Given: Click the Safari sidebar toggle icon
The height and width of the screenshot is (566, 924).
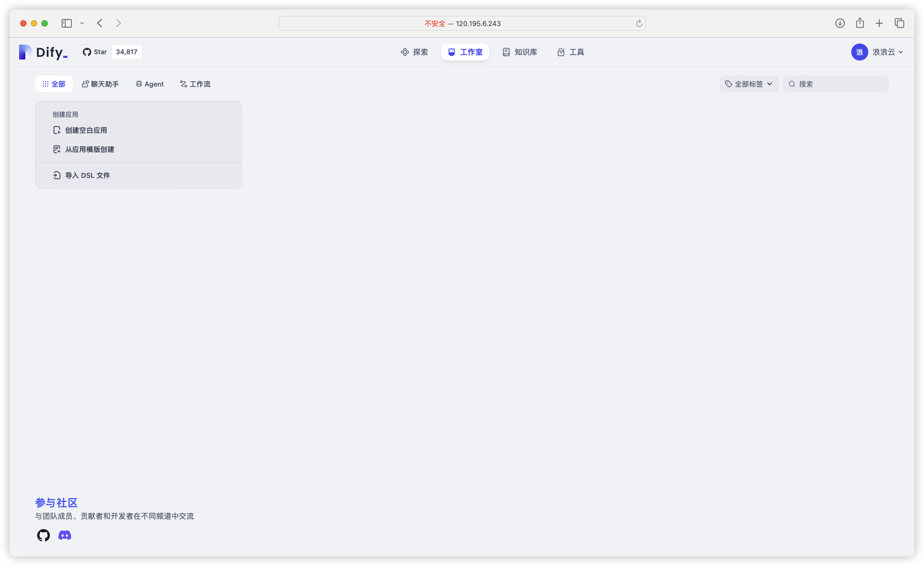Looking at the screenshot, I should pos(67,23).
